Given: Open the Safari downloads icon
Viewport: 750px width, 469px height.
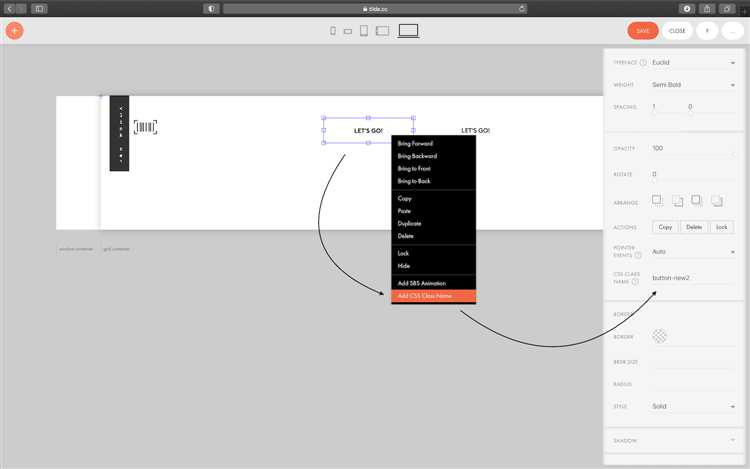Looking at the screenshot, I should click(x=686, y=9).
